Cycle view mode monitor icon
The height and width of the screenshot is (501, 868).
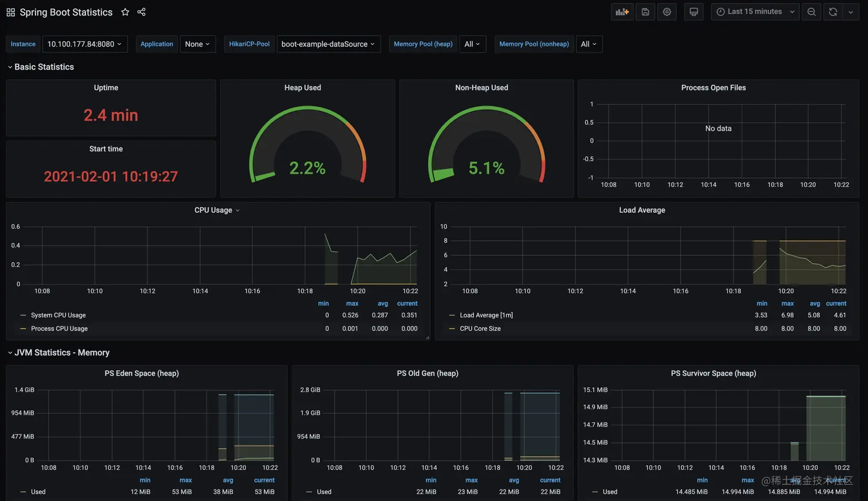[693, 12]
